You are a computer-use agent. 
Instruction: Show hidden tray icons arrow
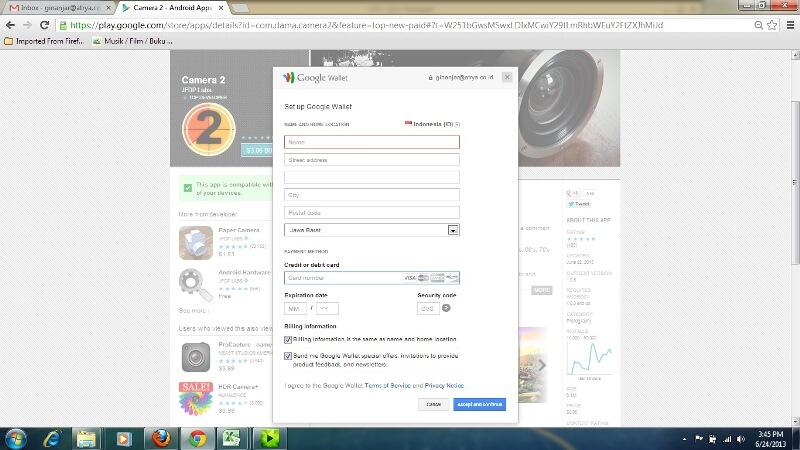(684, 439)
